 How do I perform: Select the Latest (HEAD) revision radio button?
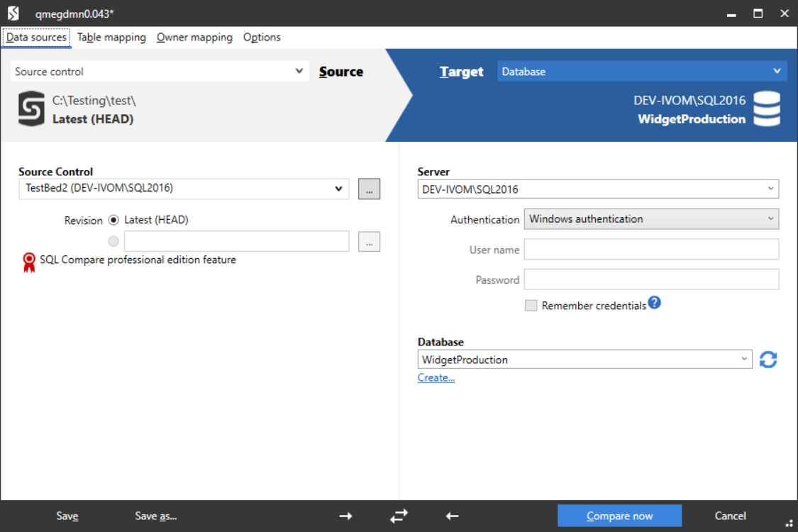click(x=113, y=220)
